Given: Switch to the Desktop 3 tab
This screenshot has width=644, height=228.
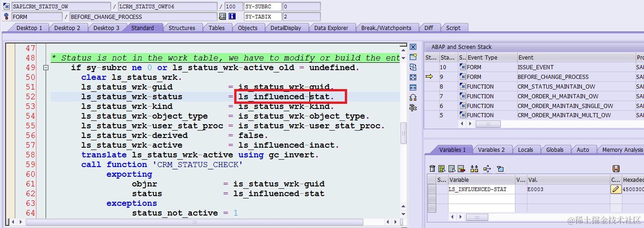Looking at the screenshot, I should tap(106, 28).
